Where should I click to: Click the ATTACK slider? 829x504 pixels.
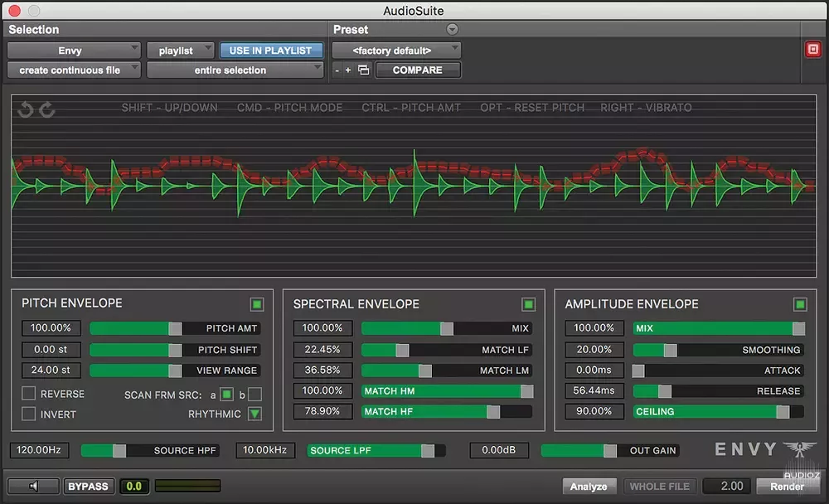tap(719, 371)
